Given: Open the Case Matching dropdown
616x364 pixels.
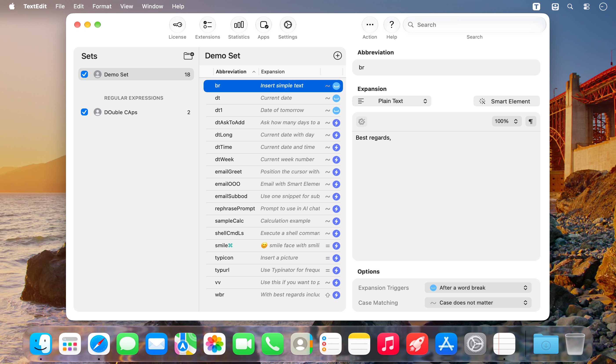Looking at the screenshot, I should (x=478, y=303).
